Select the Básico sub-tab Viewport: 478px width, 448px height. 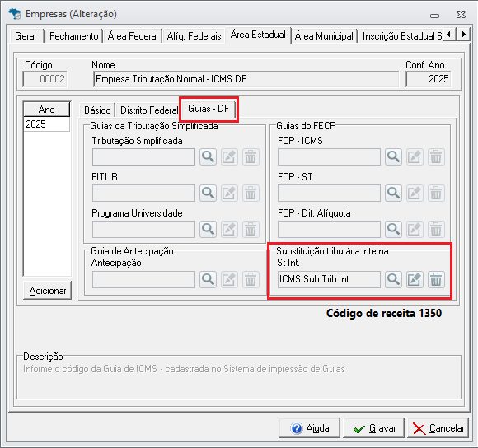(97, 110)
